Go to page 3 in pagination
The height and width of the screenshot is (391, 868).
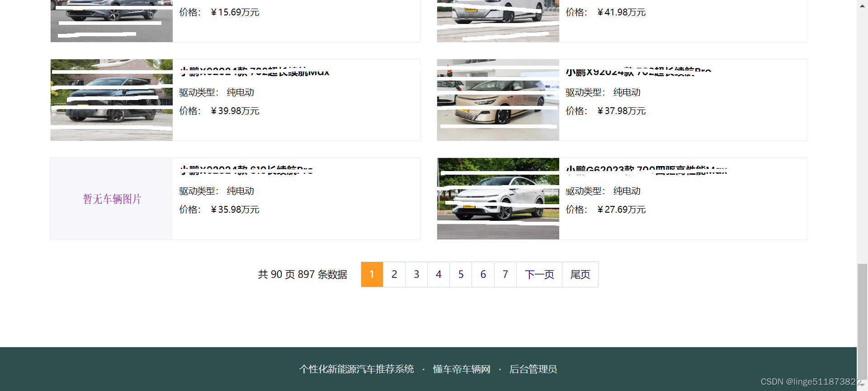[416, 274]
